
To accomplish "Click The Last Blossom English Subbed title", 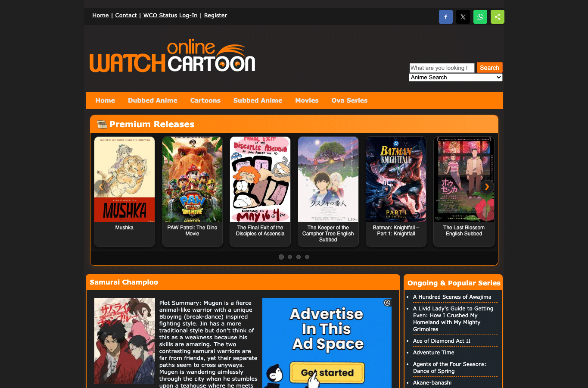I will point(464,231).
